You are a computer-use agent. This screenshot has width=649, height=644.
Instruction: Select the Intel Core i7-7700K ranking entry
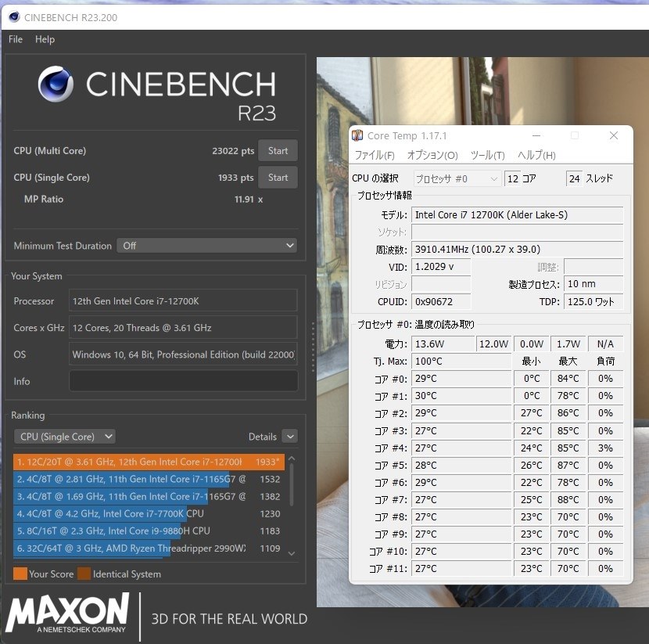click(x=141, y=514)
